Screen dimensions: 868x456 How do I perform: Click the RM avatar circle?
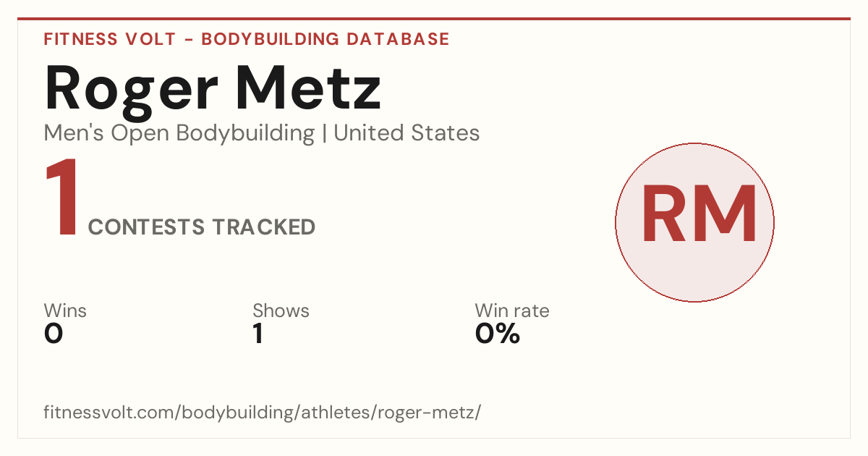[x=694, y=222]
